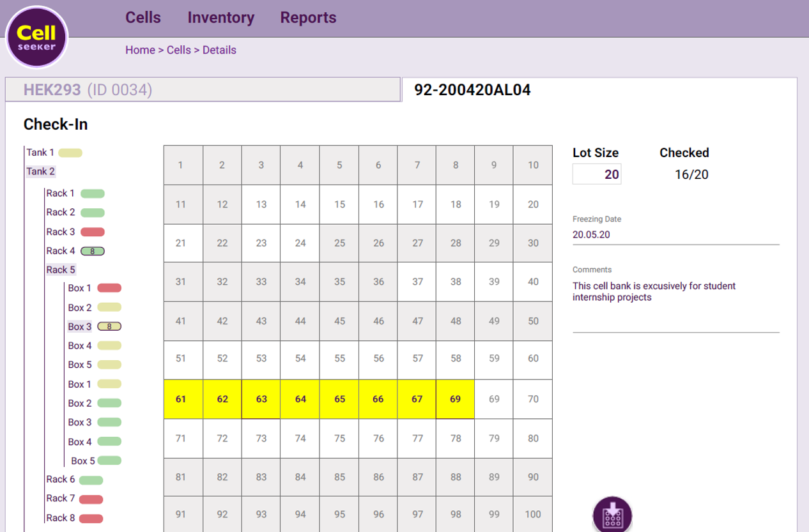Click the Cell seeker logo
This screenshot has height=532, width=809.
point(36,37)
